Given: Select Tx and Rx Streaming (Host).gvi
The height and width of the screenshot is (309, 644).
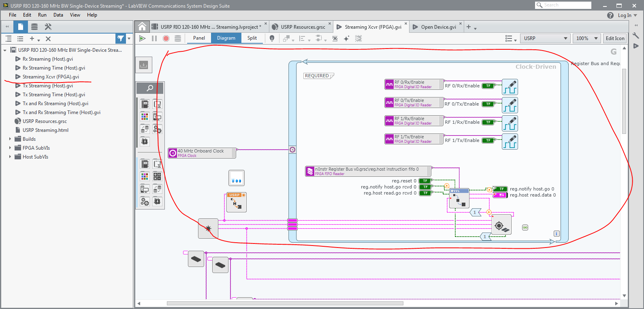Looking at the screenshot, I should pos(55,104).
